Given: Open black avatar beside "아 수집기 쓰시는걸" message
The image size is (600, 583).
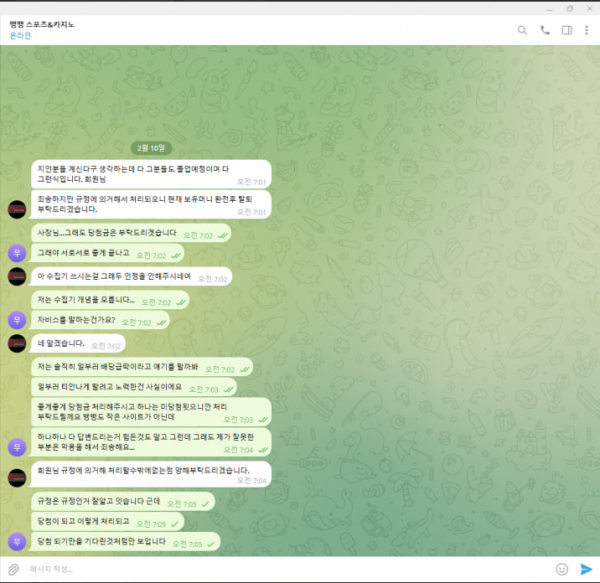Looking at the screenshot, I should click(x=17, y=277).
